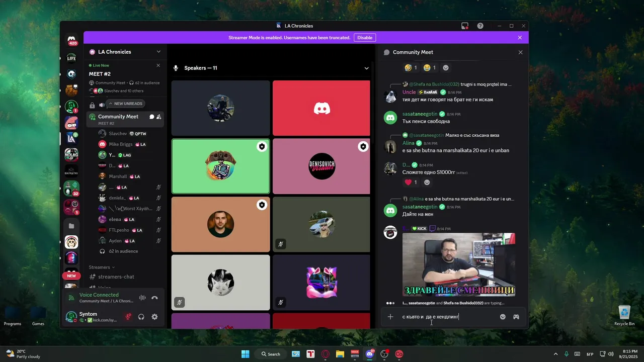Click the taskbar Search box

tap(270, 354)
